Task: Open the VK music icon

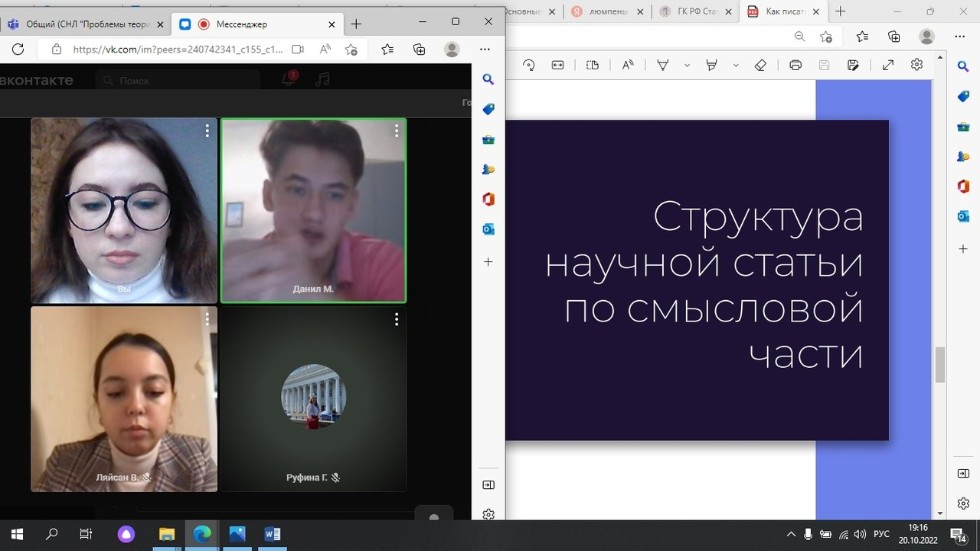Action: (x=321, y=79)
